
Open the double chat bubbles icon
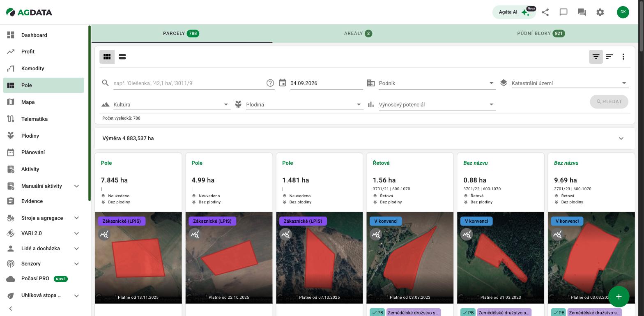tap(582, 12)
